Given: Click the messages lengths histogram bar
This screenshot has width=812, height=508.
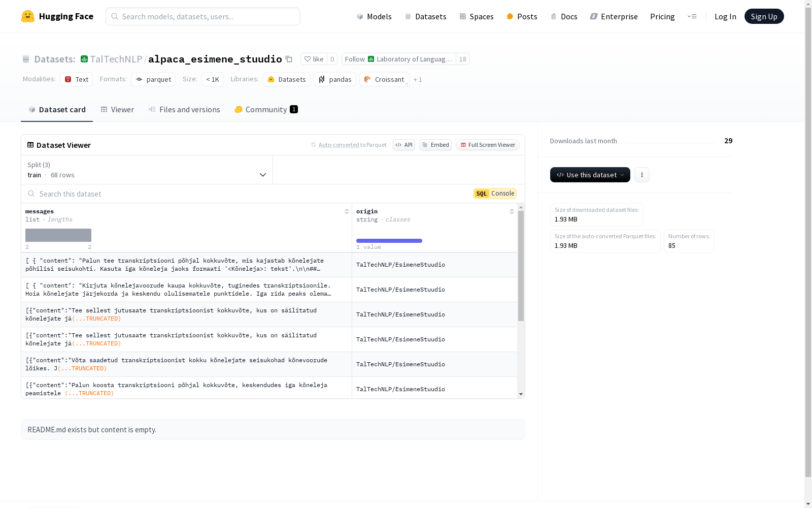Looking at the screenshot, I should (x=58, y=235).
